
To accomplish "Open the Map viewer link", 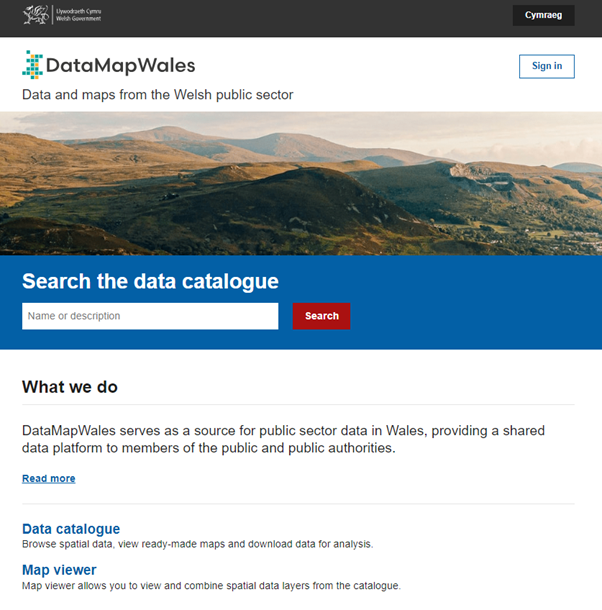I will tap(59, 570).
